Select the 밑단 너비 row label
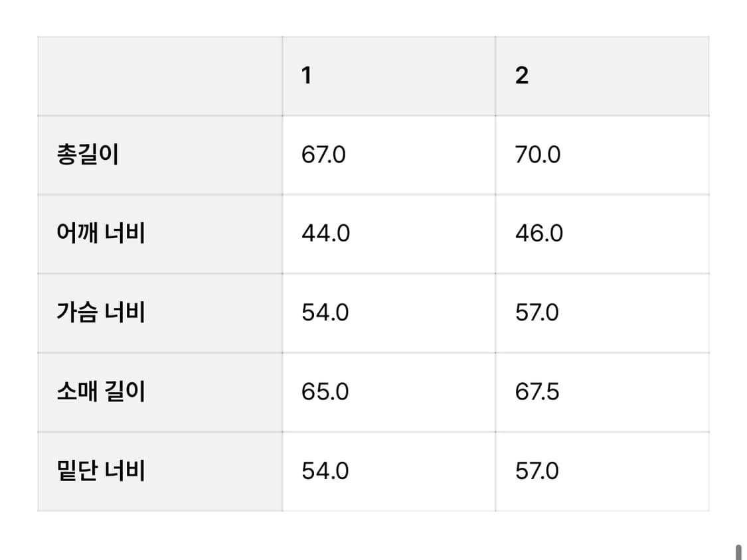Image resolution: width=747 pixels, height=560 pixels. click(x=101, y=470)
